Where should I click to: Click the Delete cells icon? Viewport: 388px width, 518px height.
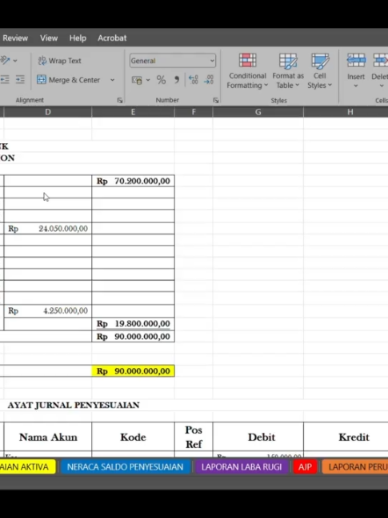(380, 61)
